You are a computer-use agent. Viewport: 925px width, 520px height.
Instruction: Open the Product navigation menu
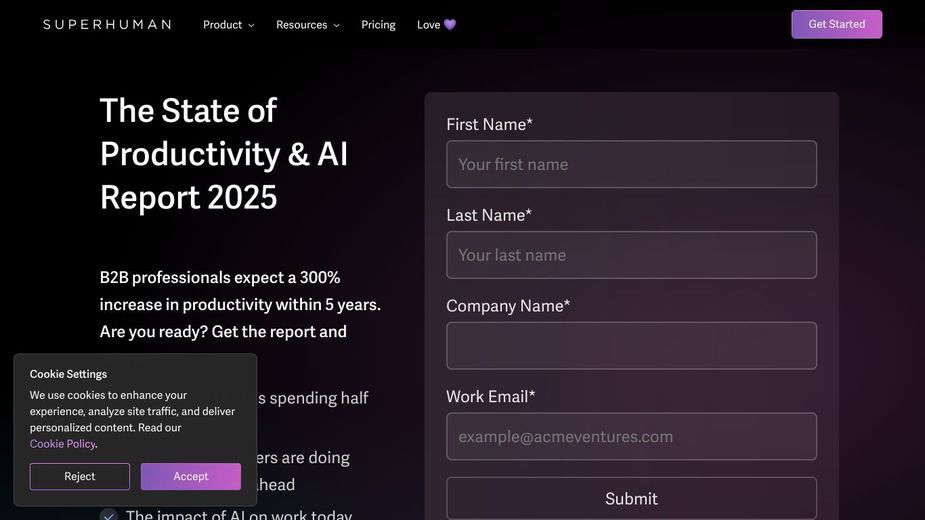(228, 25)
